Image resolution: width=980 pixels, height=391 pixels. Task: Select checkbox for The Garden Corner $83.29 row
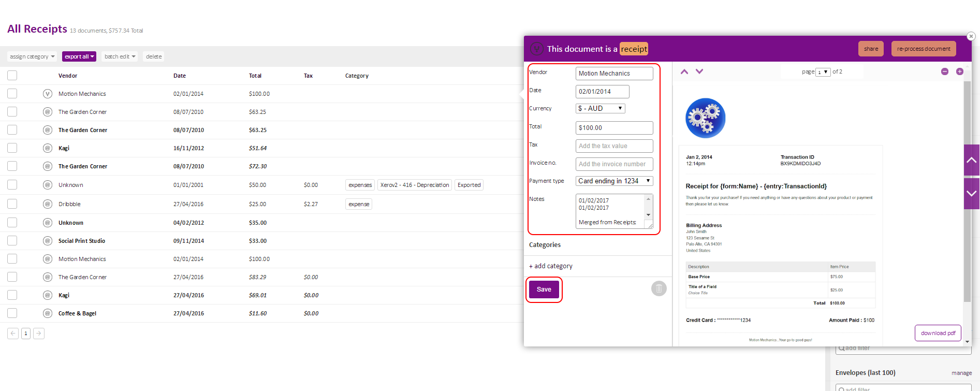point(12,277)
